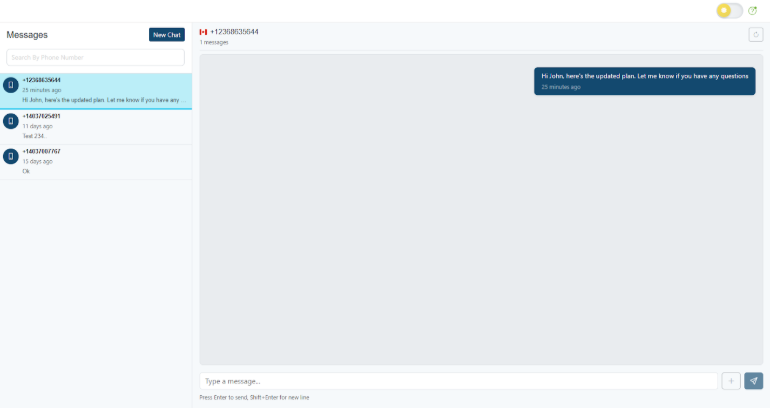Screen dimensions: 772x408
Task: Refresh the conversation using the header reload icon
Action: click(x=755, y=35)
